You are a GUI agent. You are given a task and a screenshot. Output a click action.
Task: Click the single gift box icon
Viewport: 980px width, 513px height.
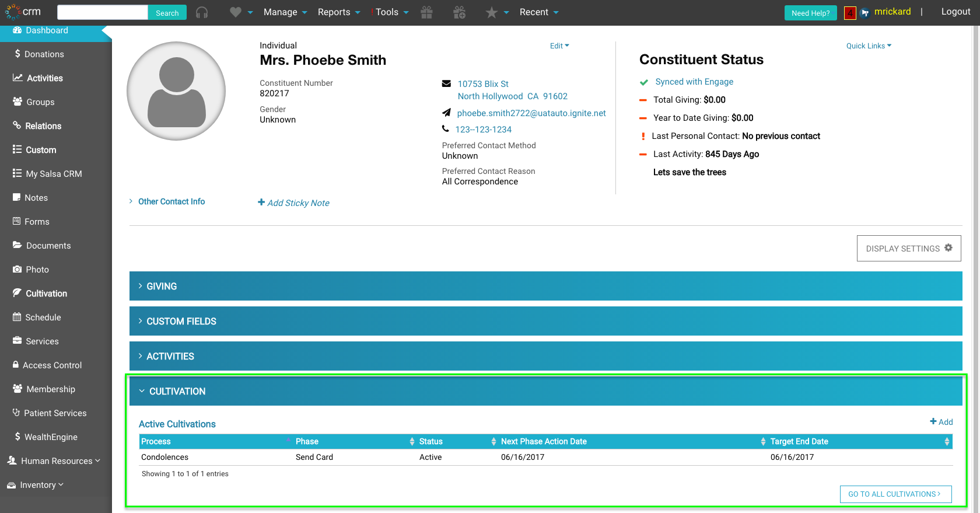[x=427, y=12]
